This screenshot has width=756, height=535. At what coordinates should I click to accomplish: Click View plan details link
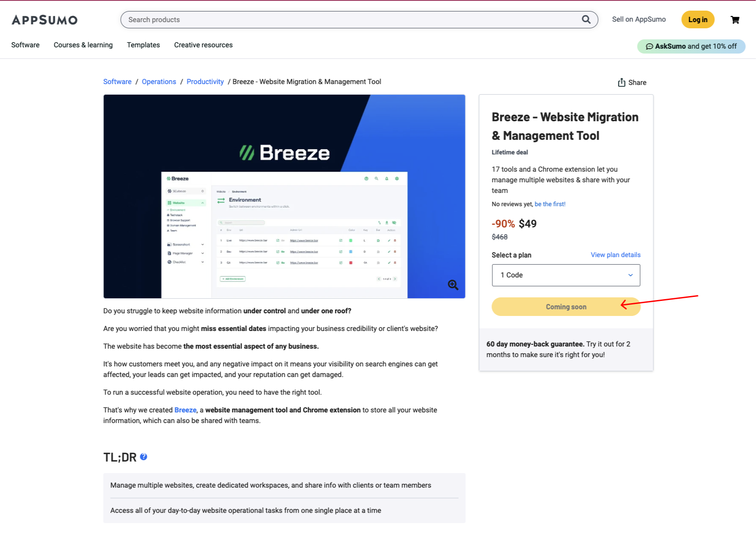615,254
